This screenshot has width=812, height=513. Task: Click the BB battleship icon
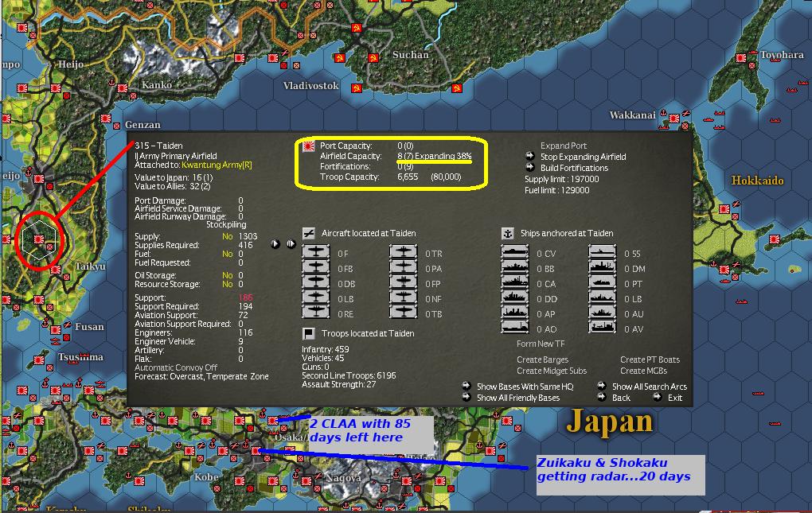[x=515, y=267]
